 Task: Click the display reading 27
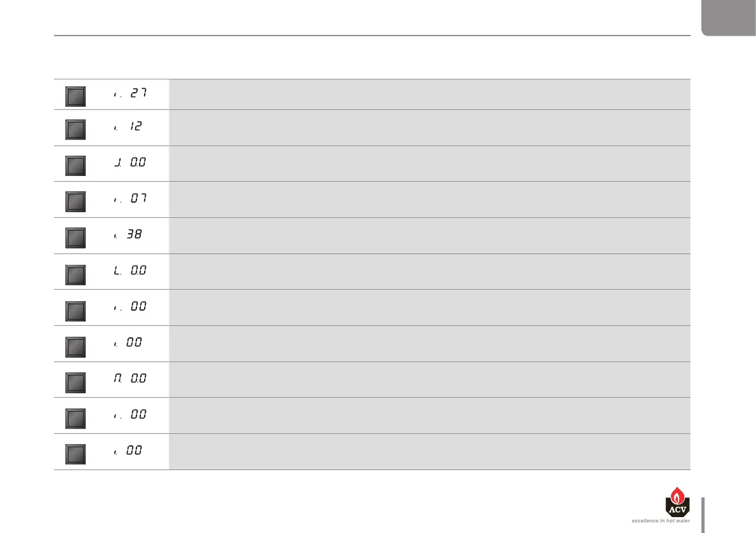pos(131,94)
